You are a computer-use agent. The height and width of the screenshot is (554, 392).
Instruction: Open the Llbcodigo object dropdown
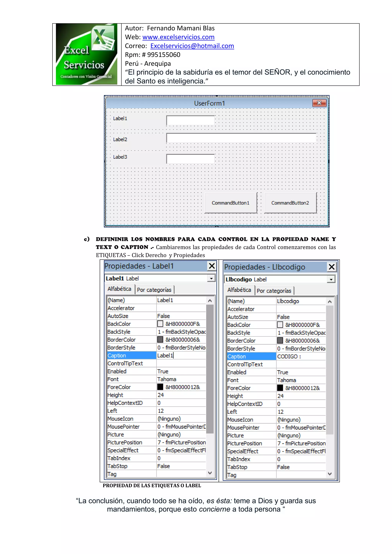point(331,279)
